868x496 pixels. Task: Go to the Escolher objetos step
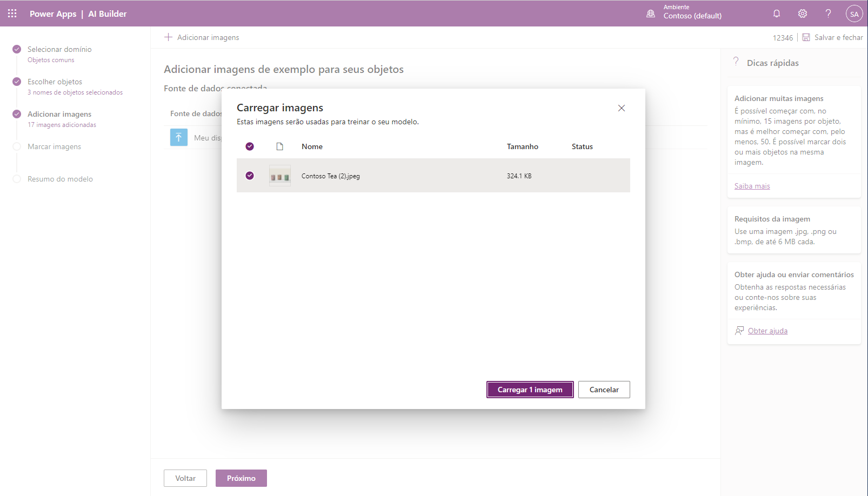[x=55, y=82]
